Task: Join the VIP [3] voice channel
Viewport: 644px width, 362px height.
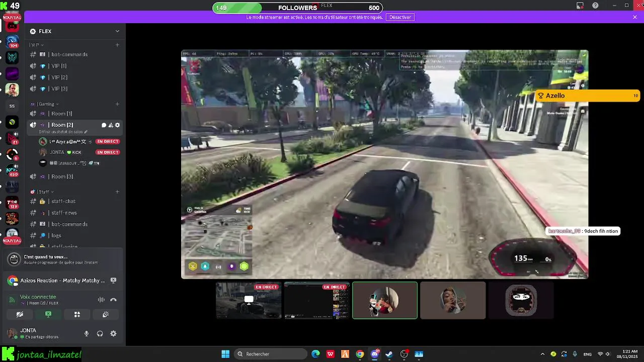Action: pos(75,88)
